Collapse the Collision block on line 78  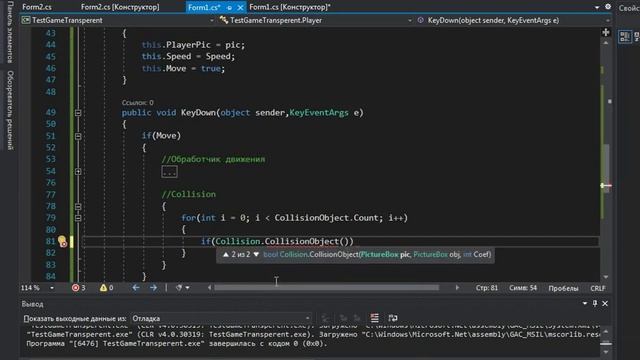point(78,207)
